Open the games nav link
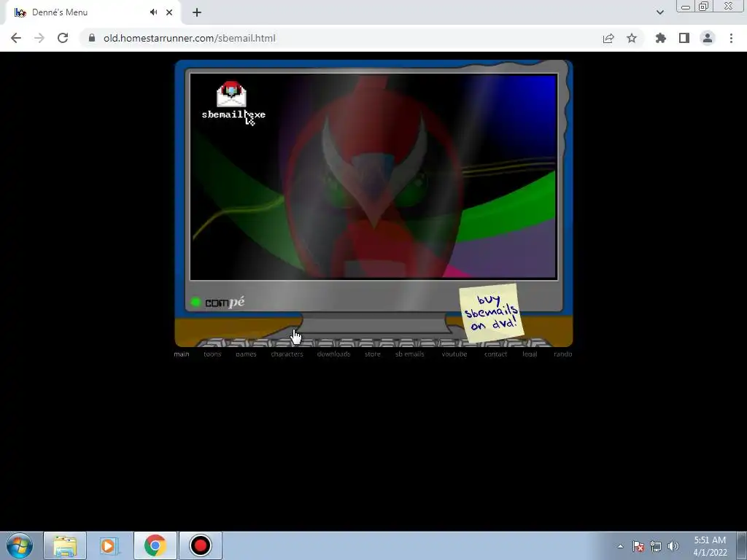Viewport: 747px width, 560px height. pyautogui.click(x=246, y=354)
